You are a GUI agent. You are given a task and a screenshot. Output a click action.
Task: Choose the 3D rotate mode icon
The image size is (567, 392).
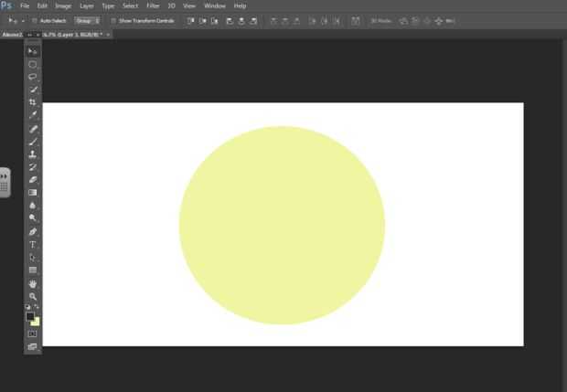(403, 21)
